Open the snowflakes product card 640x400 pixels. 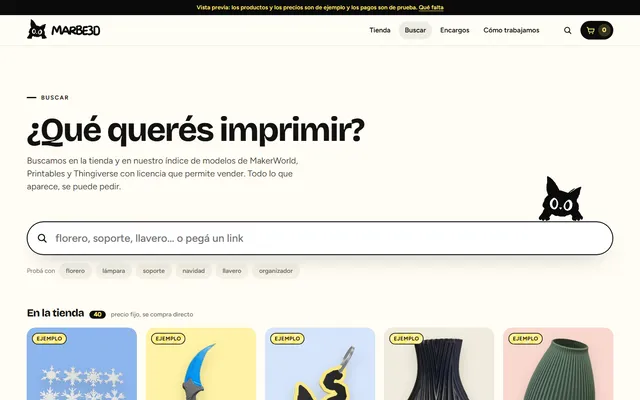[82, 364]
